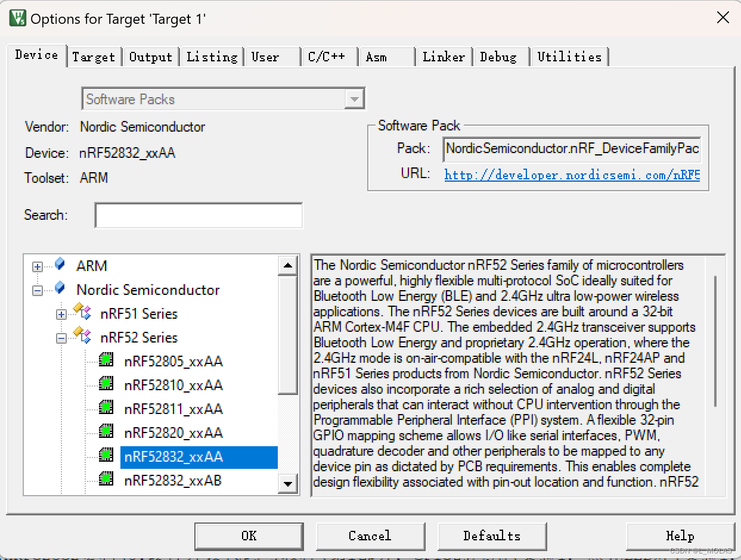Viewport: 741px width, 560px height.
Task: Click the nRF52 Series tree label
Action: [139, 338]
